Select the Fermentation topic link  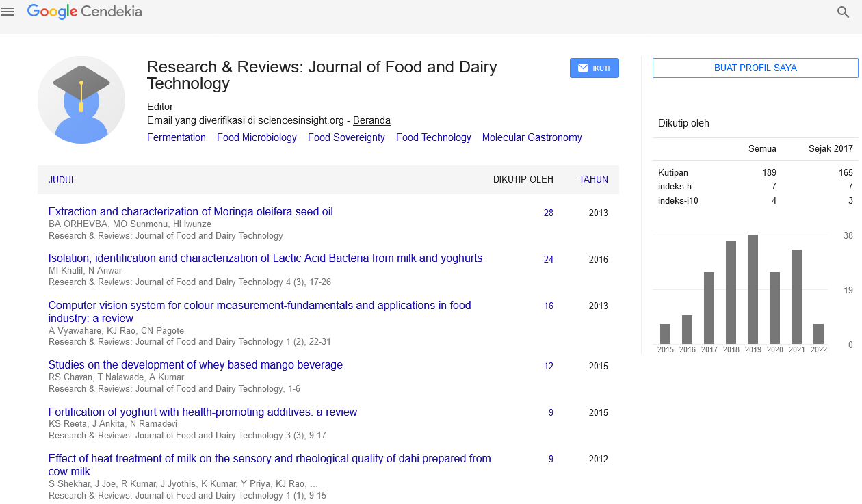(x=176, y=137)
